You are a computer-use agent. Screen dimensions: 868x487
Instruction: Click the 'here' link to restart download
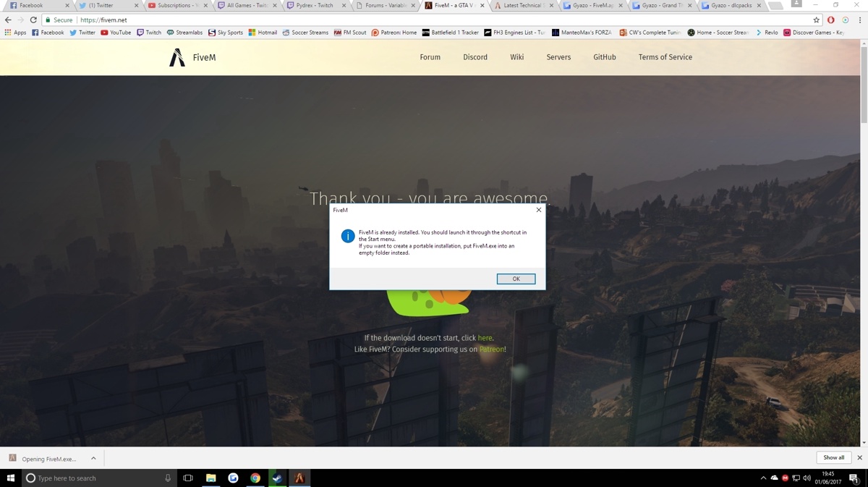tap(485, 337)
